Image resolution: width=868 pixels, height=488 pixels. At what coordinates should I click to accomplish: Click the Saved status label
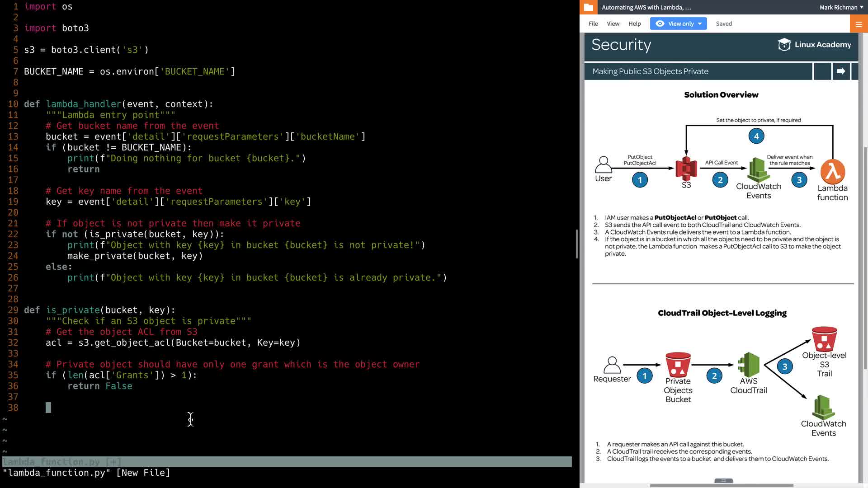pos(724,24)
